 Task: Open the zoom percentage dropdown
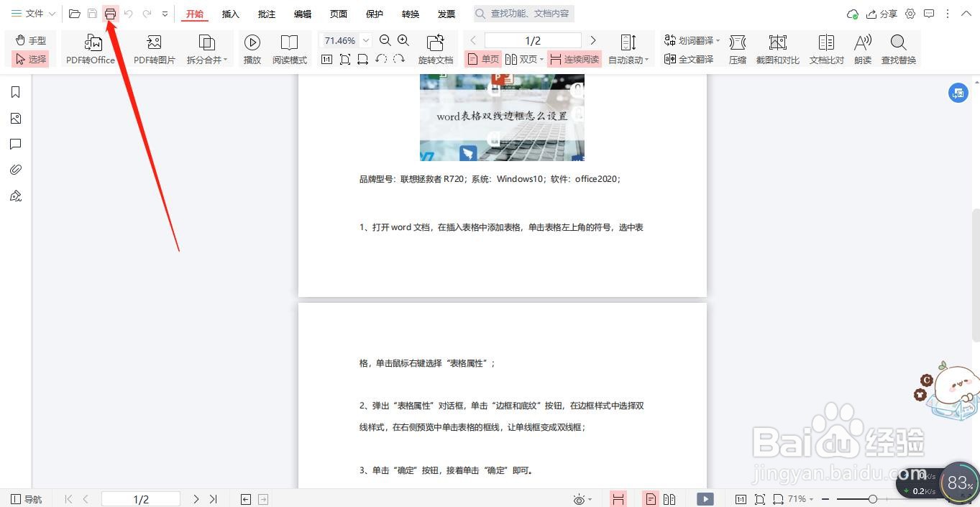(365, 40)
